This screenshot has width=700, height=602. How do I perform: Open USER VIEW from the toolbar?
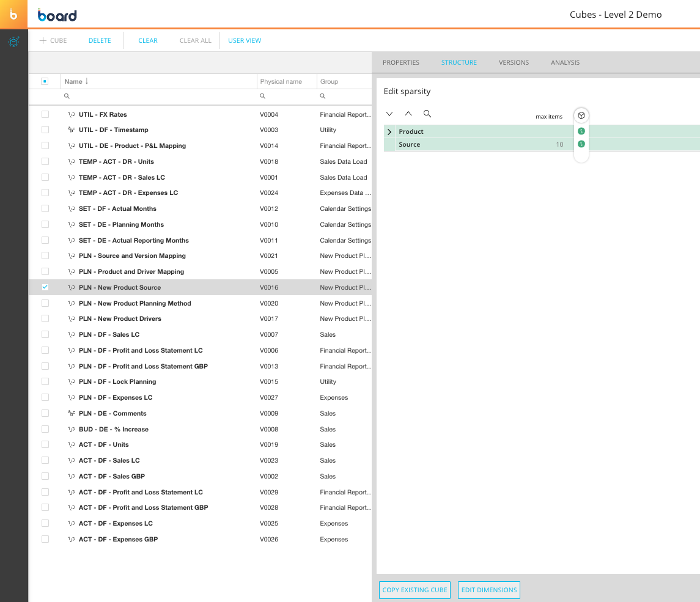(245, 40)
